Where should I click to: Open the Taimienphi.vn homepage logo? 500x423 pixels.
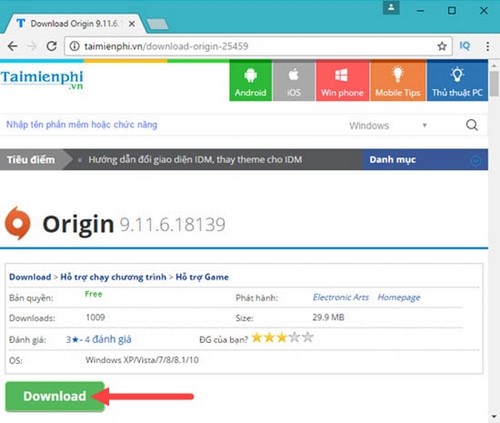[x=42, y=79]
